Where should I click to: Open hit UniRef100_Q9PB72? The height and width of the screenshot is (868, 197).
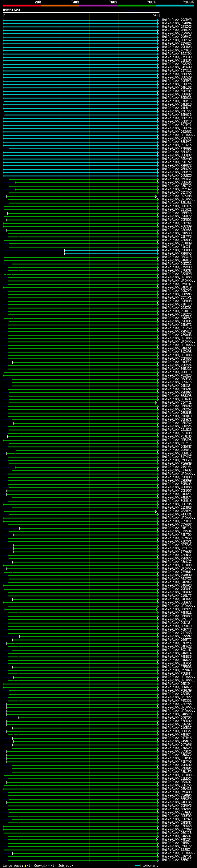coord(176,216)
